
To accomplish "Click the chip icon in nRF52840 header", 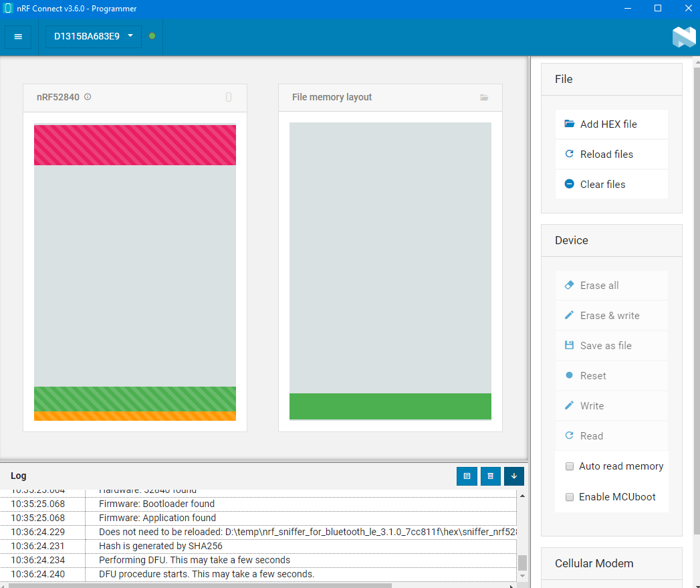I will pos(229,97).
